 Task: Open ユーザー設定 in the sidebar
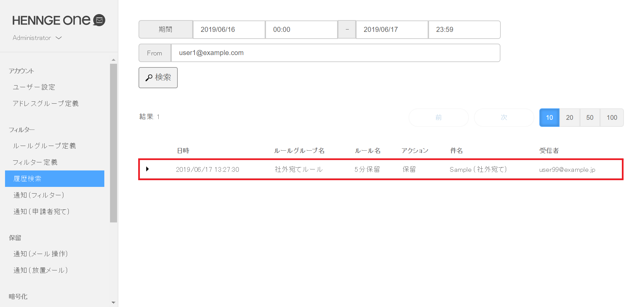pos(34,87)
